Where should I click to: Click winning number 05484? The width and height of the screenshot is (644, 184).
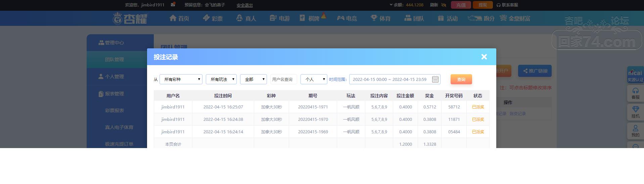pos(454,132)
